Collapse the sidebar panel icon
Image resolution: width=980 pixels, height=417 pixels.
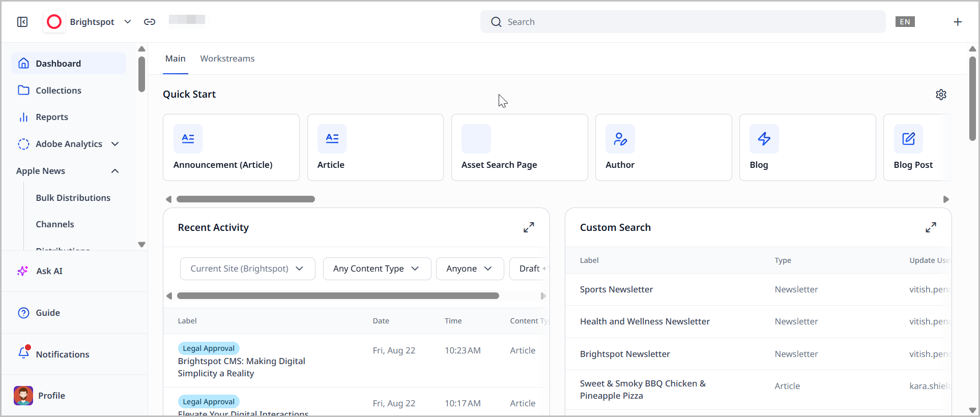pos(22,22)
